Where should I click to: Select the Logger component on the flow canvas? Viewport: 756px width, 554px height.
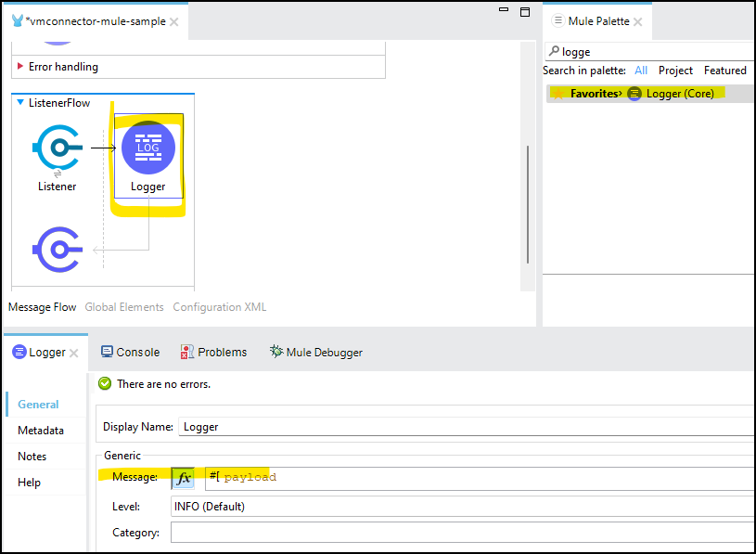coord(148,148)
